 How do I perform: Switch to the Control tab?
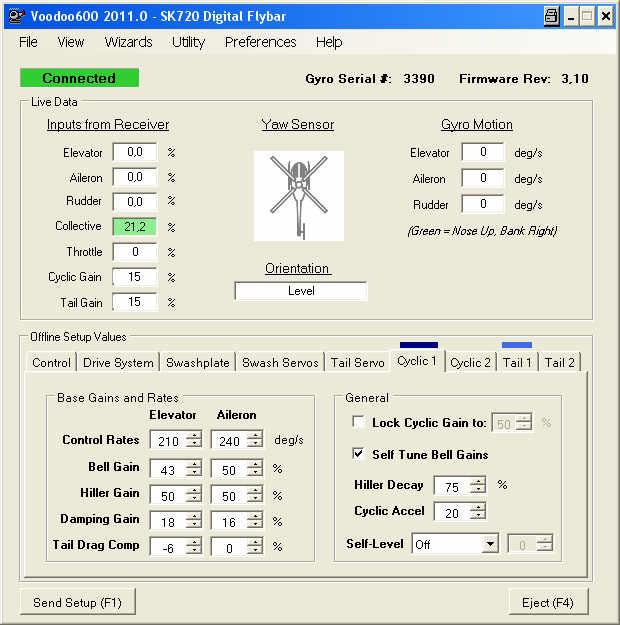click(51, 363)
